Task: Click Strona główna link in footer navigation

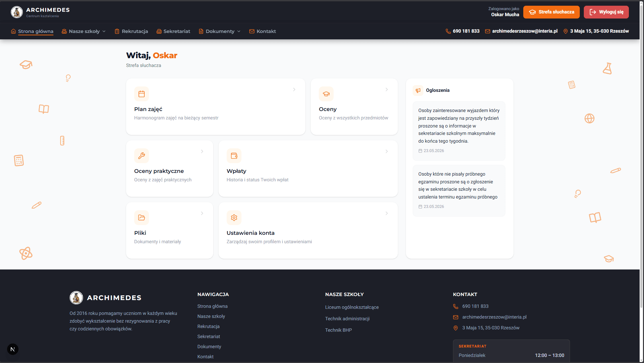Action: (x=213, y=306)
